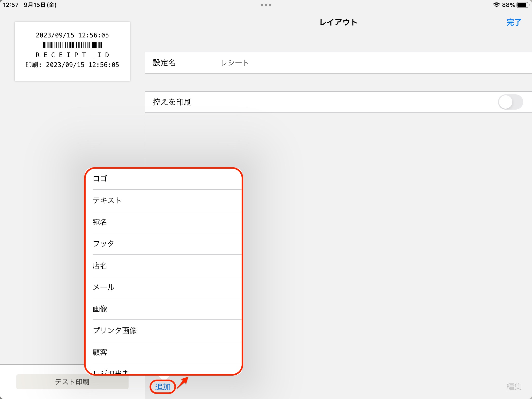Tap the 印刷: 2023/09/15 line in preview
This screenshot has width=532, height=399.
coord(72,65)
